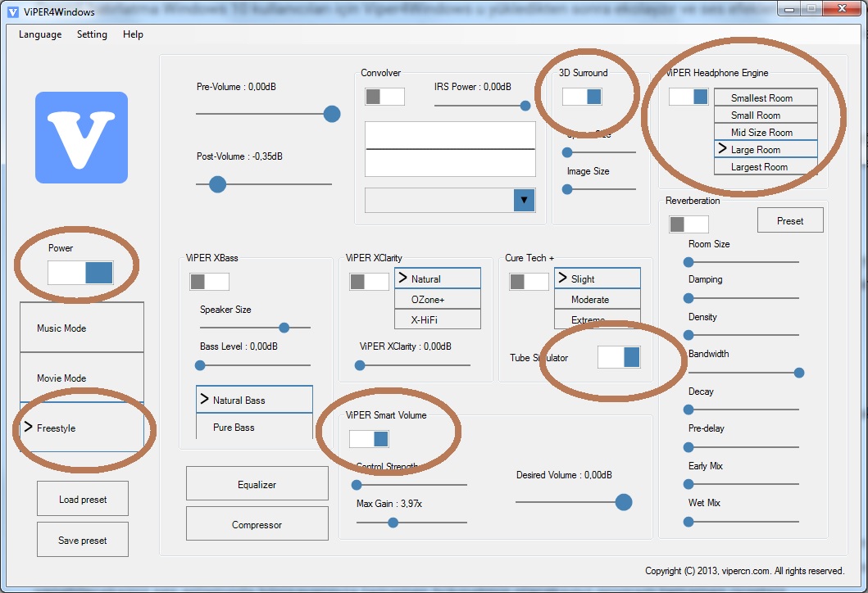
Task: Switch to Music Mode
Action: point(82,328)
